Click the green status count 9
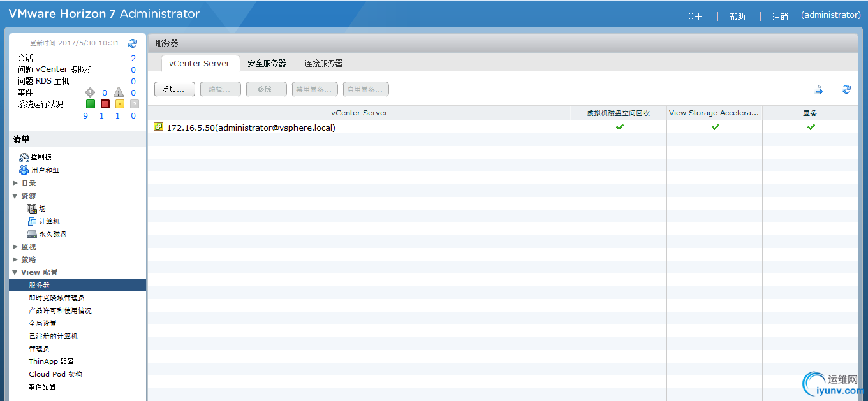Image resolution: width=868 pixels, height=401 pixels. pos(85,116)
